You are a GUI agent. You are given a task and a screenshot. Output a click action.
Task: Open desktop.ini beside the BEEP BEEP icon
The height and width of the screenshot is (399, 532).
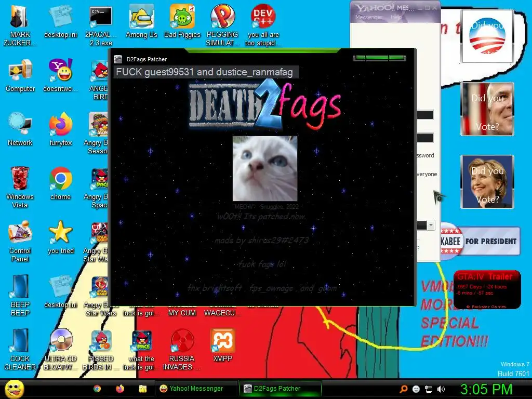[x=60, y=291]
